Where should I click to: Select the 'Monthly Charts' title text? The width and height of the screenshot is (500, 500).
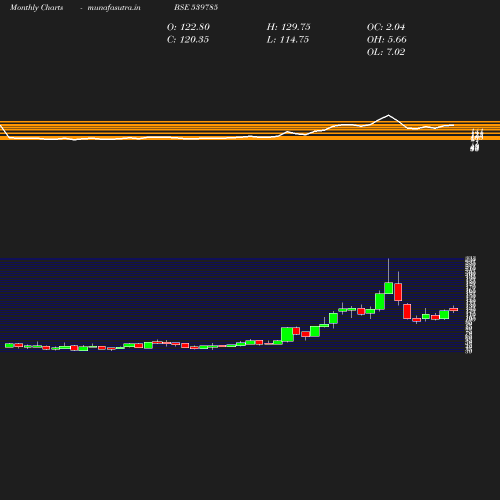36,7
